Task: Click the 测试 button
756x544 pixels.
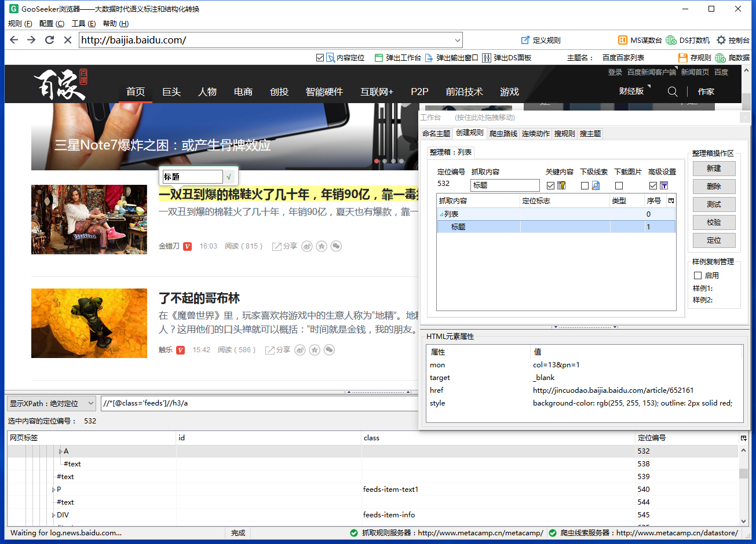Action: 714,205
